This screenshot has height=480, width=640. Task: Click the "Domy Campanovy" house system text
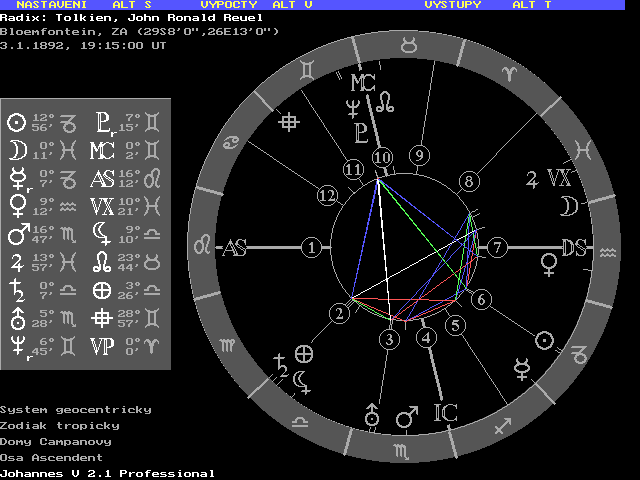click(55, 441)
